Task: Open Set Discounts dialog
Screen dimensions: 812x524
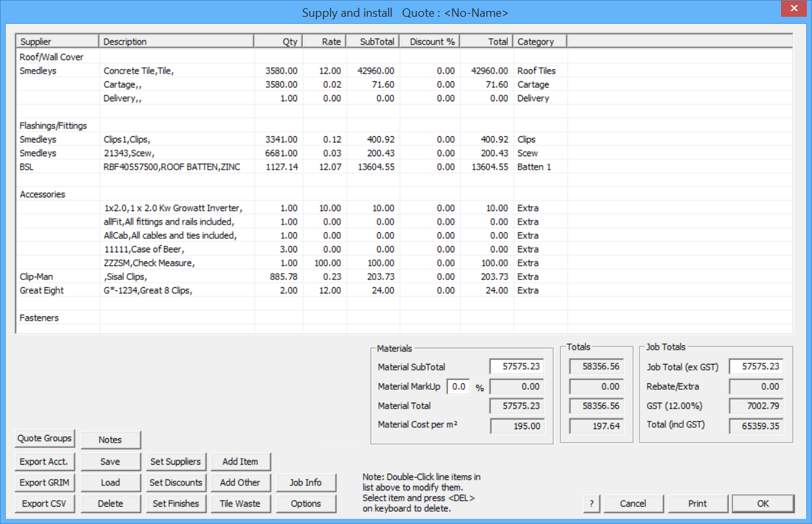Action: pos(176,482)
